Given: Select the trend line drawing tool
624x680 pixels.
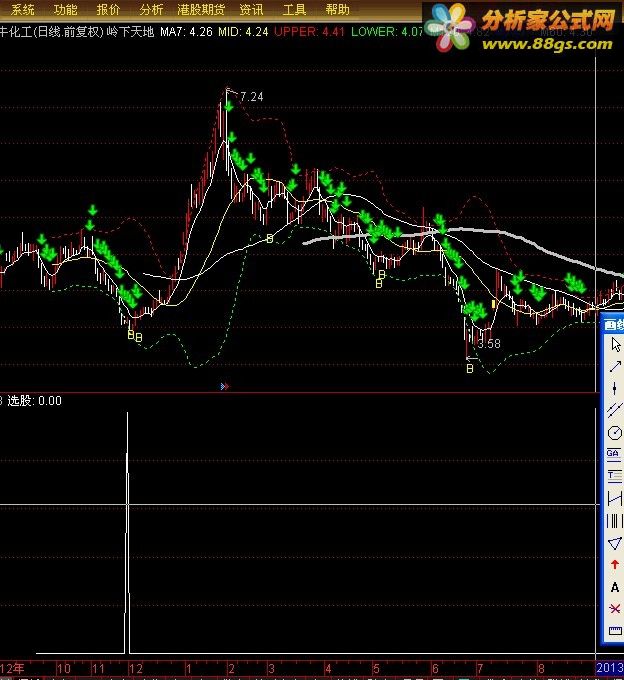Looking at the screenshot, I should 615,366.
